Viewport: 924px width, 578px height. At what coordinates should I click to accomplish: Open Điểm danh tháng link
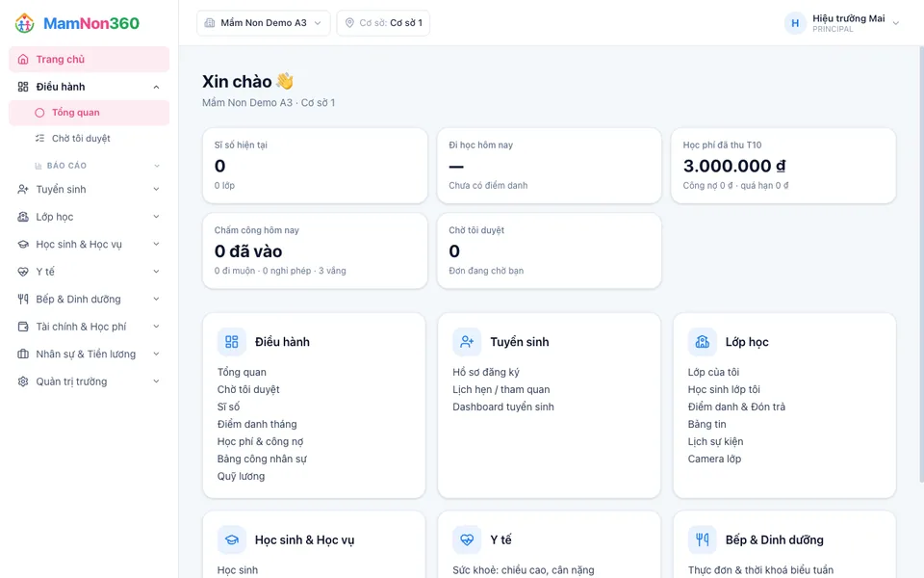[x=257, y=424]
